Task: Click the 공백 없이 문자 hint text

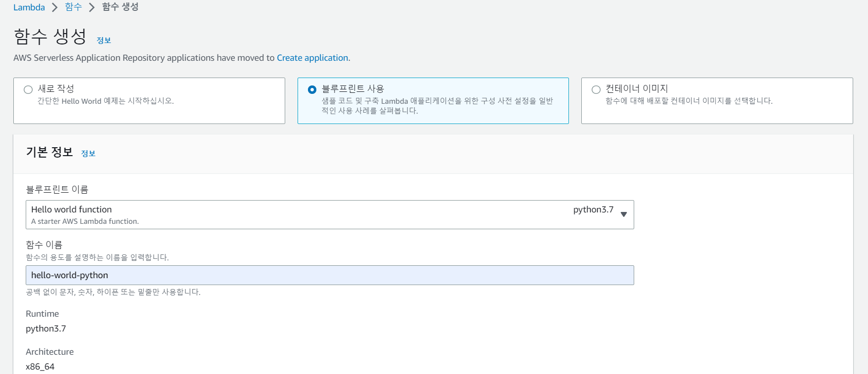Action: tap(113, 292)
